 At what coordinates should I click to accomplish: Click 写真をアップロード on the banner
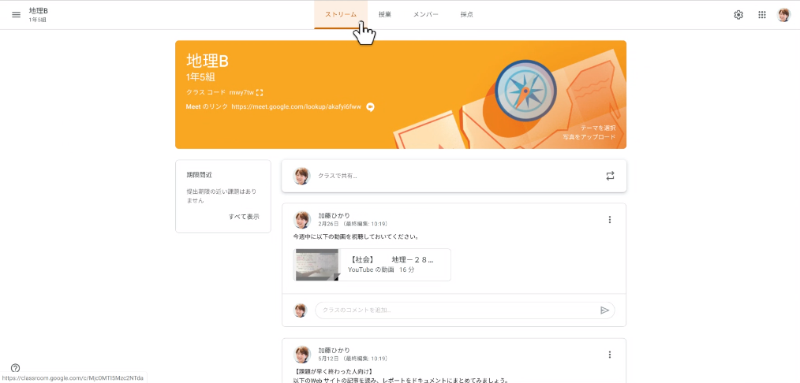(589, 137)
